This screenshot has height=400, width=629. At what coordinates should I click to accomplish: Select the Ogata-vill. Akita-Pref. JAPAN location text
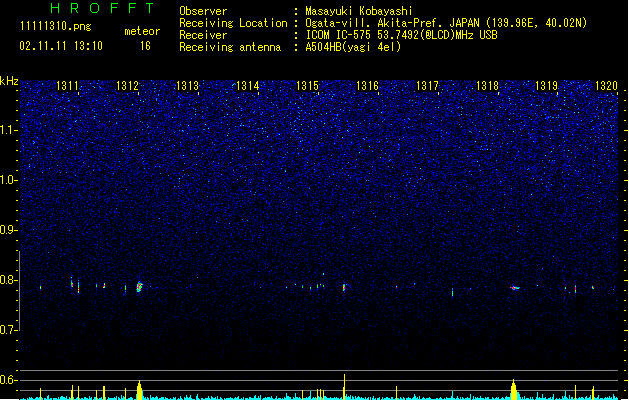tap(446, 23)
